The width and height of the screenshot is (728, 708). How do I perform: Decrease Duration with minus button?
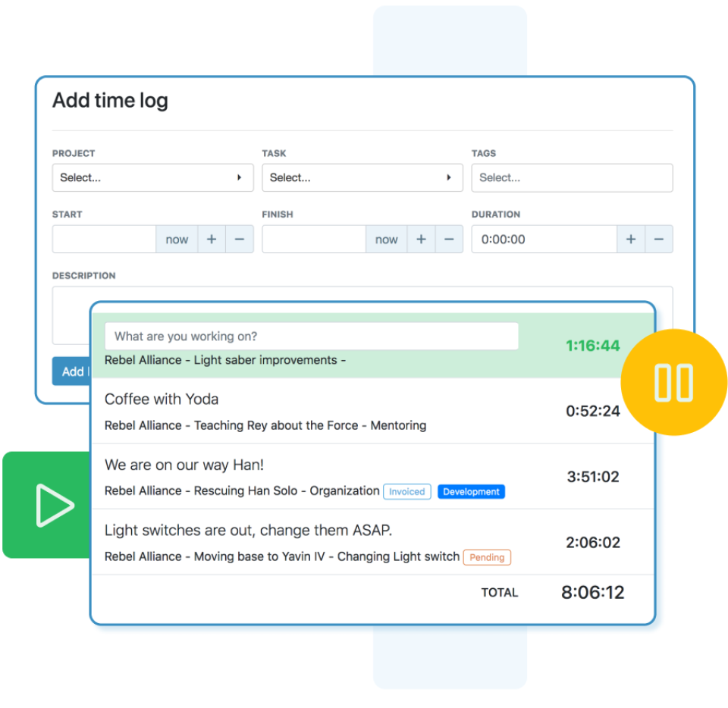pyautogui.click(x=659, y=240)
